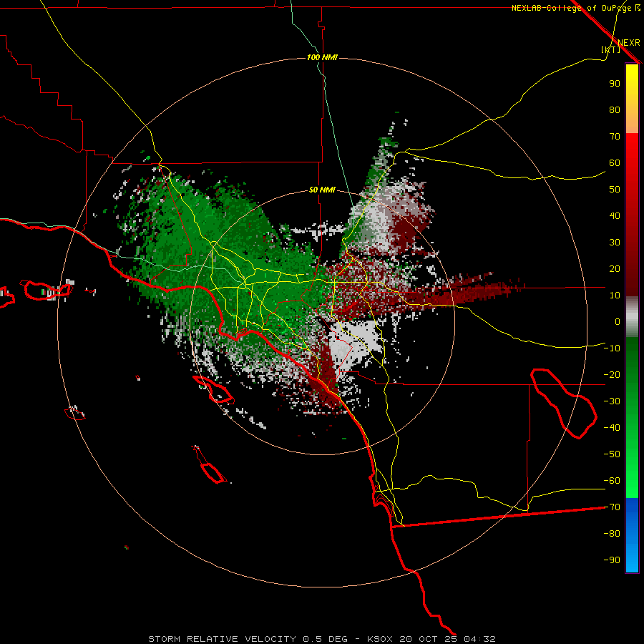Click the 60 value on velocity scale

pyautogui.click(x=615, y=162)
